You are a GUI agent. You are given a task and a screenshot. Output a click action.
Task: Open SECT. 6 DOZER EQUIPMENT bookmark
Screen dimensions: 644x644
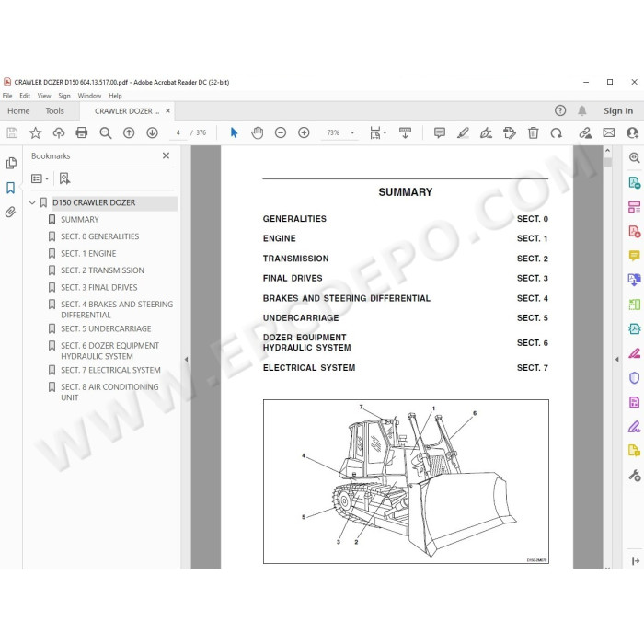(109, 351)
